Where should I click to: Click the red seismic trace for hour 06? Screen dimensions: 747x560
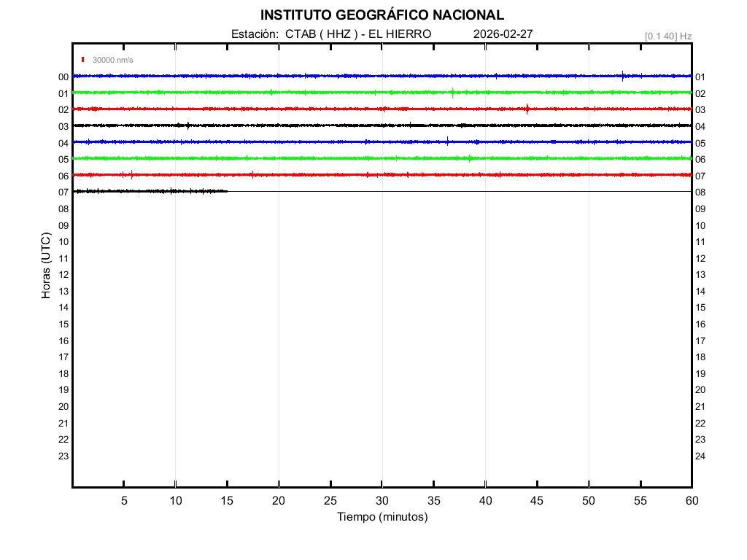292,175
